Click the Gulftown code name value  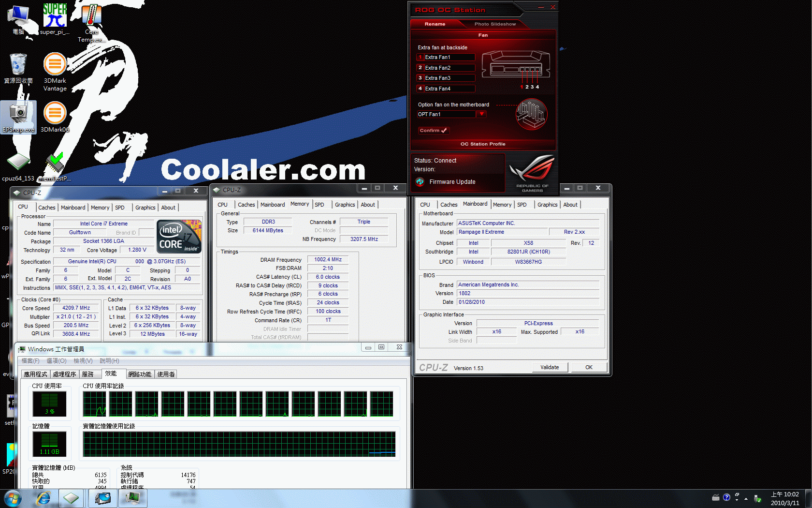coord(80,232)
